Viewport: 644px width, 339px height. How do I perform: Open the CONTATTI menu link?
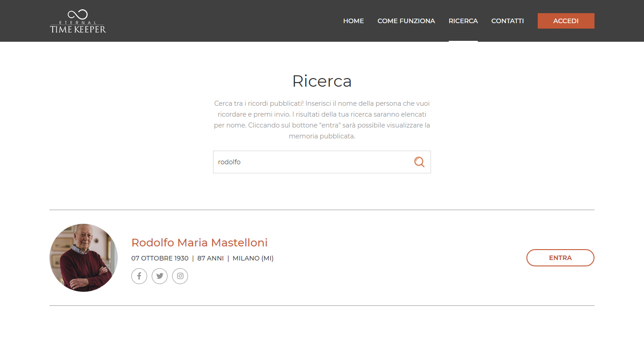[507, 21]
